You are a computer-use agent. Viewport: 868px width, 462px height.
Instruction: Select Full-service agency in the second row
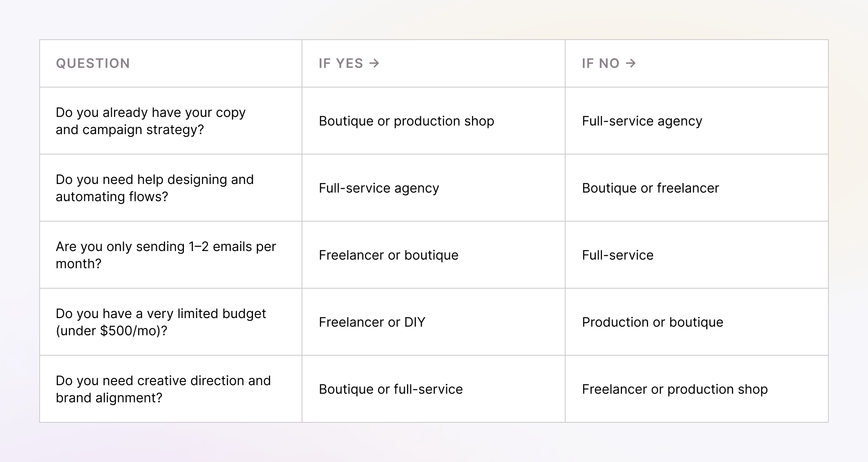point(378,188)
